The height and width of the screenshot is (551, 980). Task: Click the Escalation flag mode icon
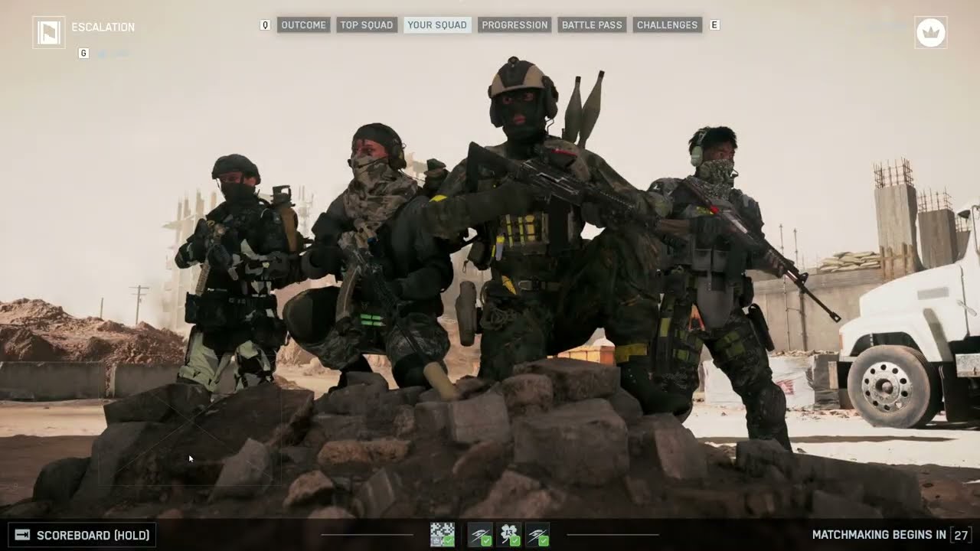49,32
